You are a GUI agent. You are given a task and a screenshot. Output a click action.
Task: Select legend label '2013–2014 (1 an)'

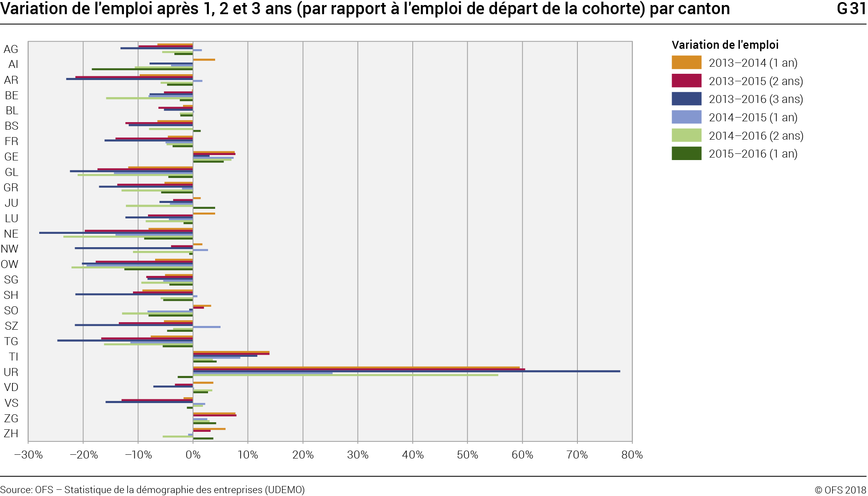(753, 63)
